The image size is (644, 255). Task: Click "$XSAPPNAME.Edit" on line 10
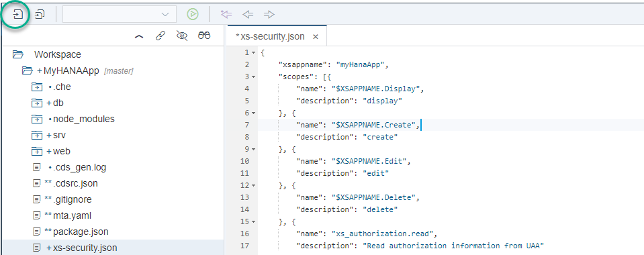369,161
